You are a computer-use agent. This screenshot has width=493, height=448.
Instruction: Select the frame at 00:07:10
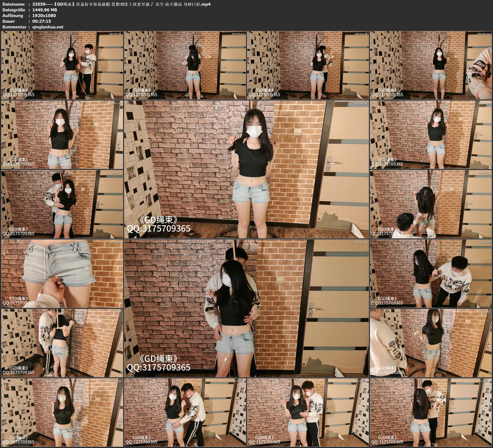click(x=62, y=134)
